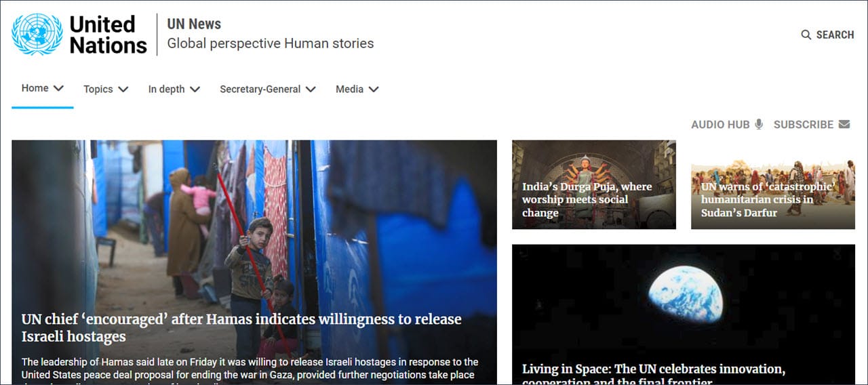This screenshot has width=868, height=385.
Task: Expand the Secretary-General chevron
Action: (x=311, y=89)
